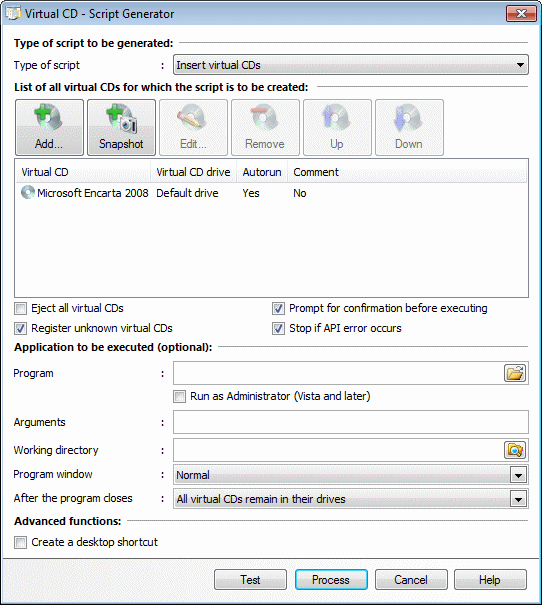The height and width of the screenshot is (605, 542).
Task: Click the Test button
Action: click(x=250, y=580)
